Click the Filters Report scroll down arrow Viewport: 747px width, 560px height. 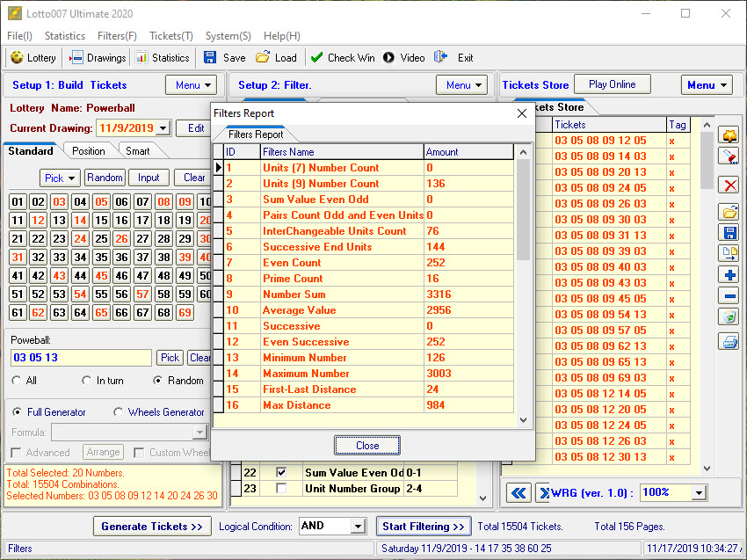coord(523,420)
